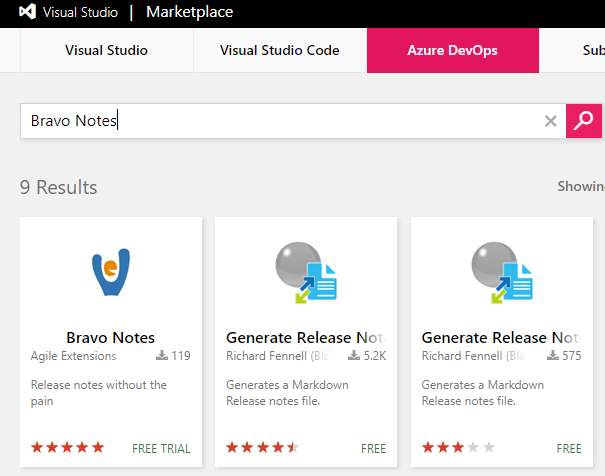605x476 pixels.
Task: Click download icon beside 575
Action: coord(553,355)
